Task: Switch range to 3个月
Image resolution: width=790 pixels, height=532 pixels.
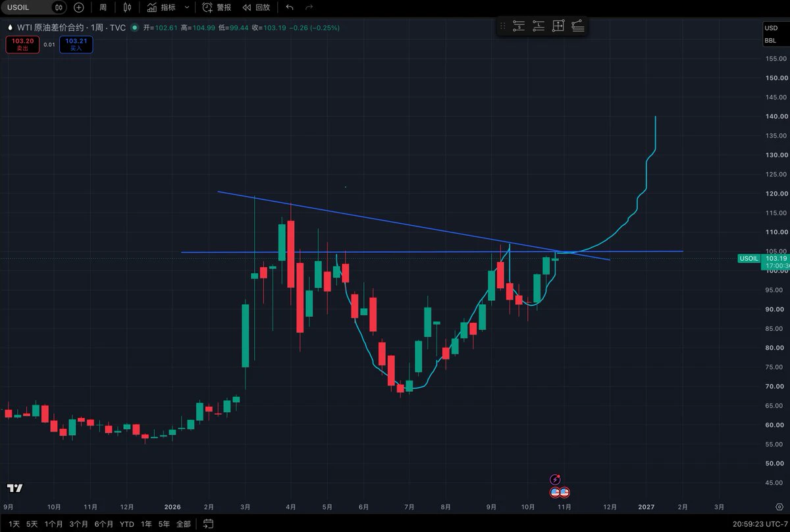Action: point(79,524)
